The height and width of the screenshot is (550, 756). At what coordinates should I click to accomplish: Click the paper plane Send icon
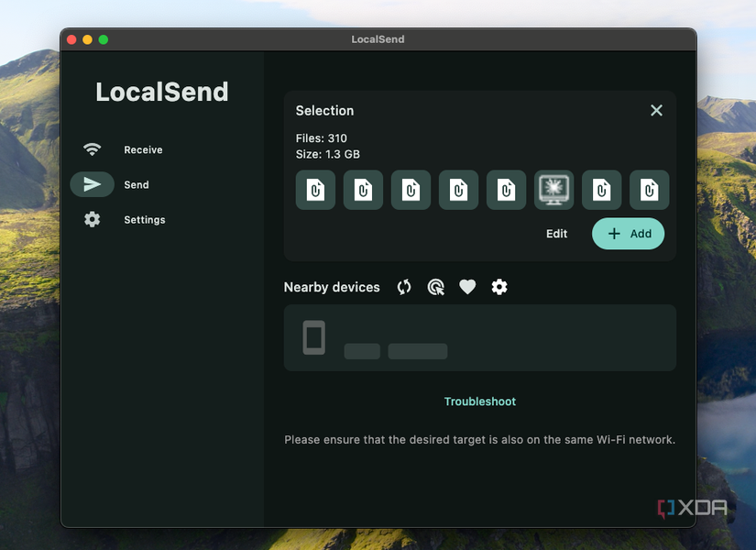[92, 184]
